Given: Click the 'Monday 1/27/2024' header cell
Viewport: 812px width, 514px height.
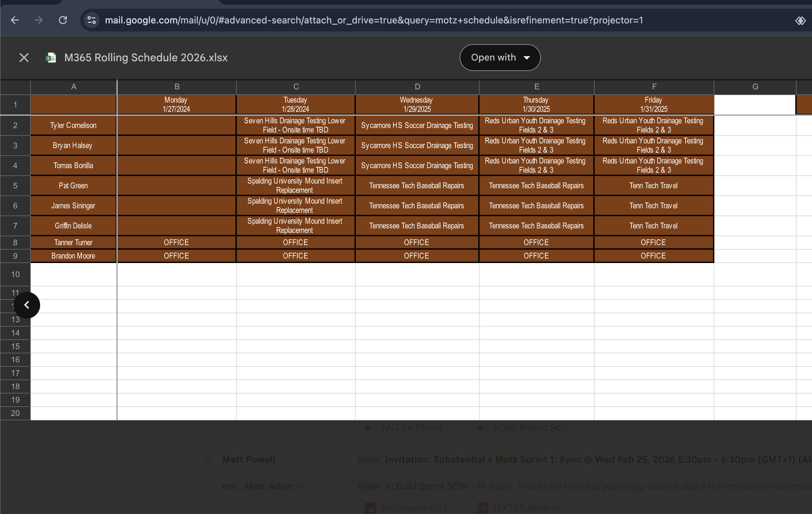Looking at the screenshot, I should point(176,105).
